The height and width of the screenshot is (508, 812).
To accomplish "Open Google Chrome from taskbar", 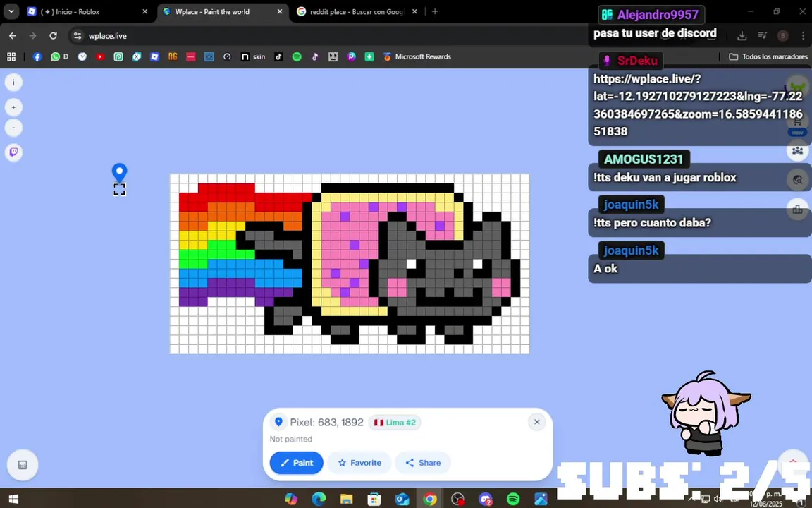I will [429, 499].
